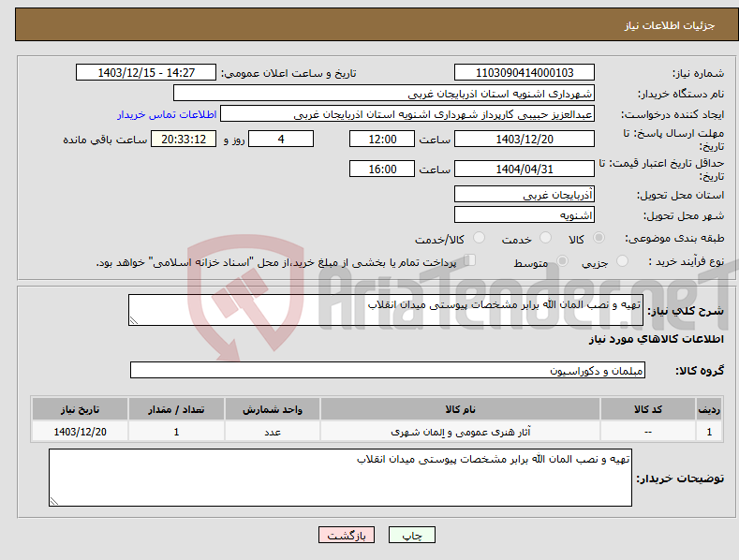The height and width of the screenshot is (560, 739).
Task: Click the remaining days field showing 4
Action: click(281, 139)
